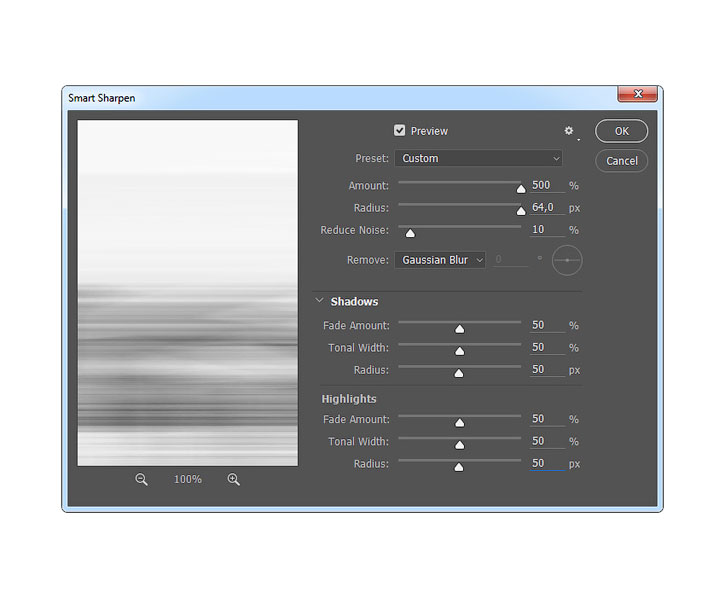Click the Shadows Tonal Width slider handle
The width and height of the screenshot is (725, 598).
[460, 351]
